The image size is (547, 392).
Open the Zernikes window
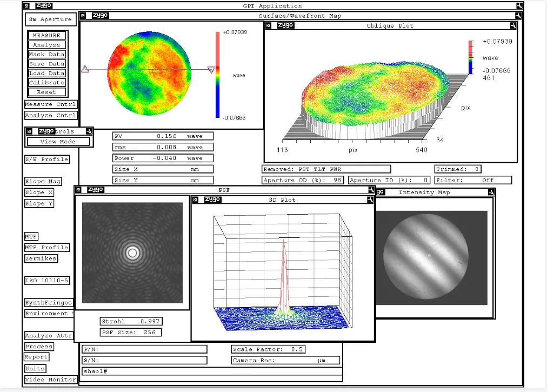41,258
